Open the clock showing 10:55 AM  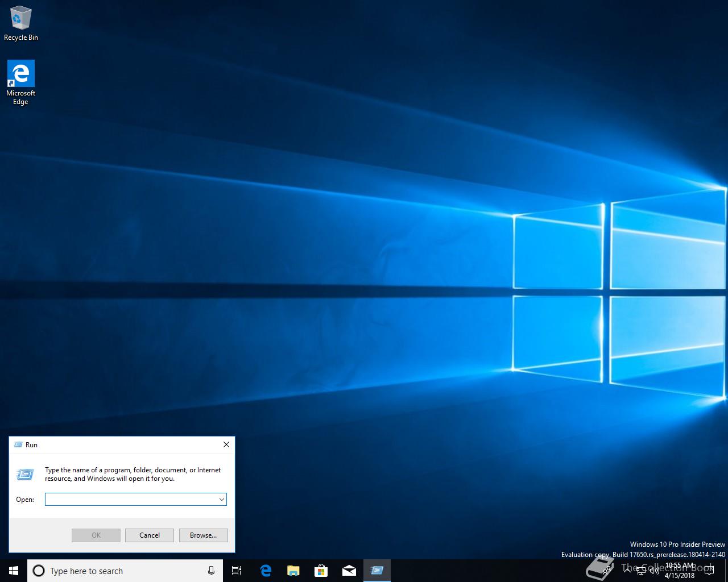[x=680, y=571]
